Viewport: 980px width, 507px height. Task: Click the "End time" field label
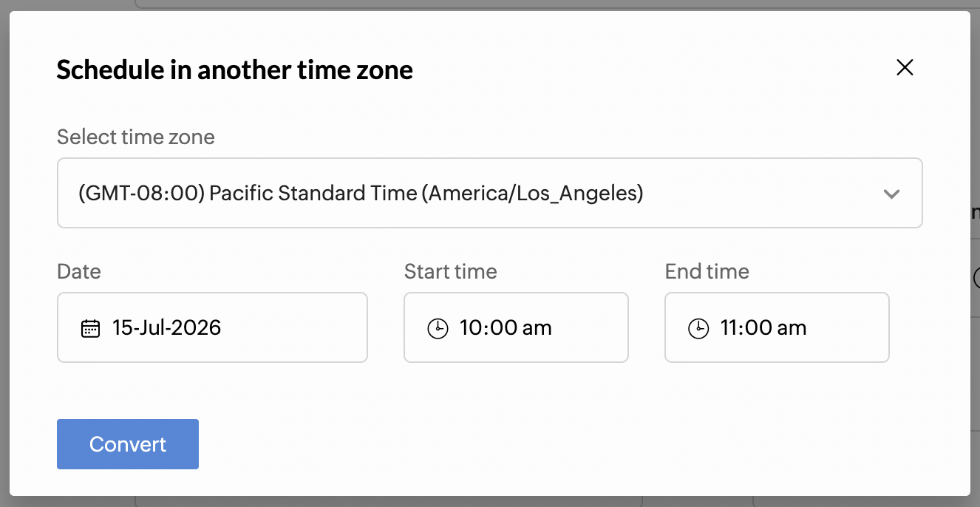[707, 271]
